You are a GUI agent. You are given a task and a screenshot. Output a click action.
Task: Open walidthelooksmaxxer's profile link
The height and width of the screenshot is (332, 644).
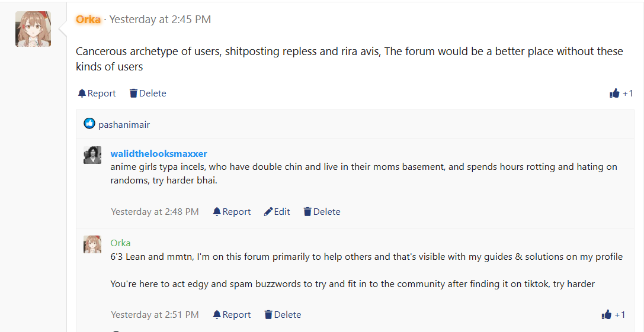159,153
